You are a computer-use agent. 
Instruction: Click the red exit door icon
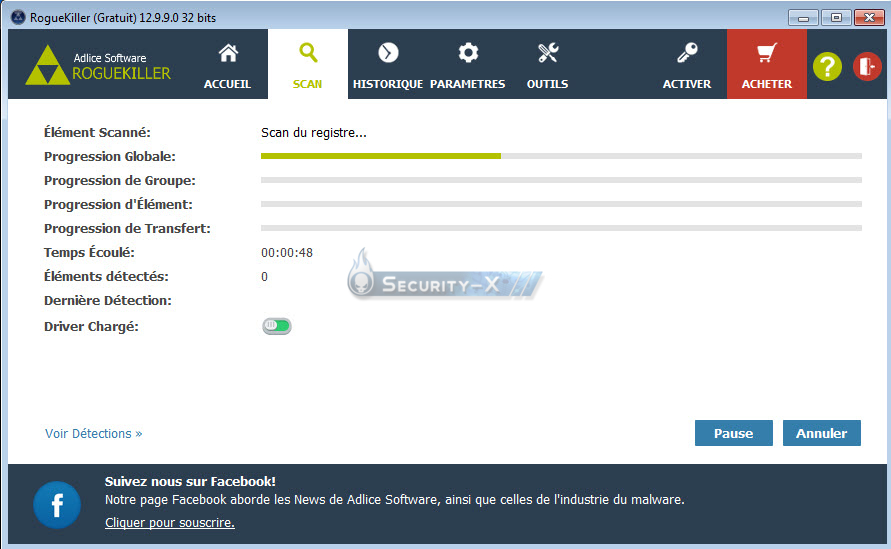(x=867, y=66)
